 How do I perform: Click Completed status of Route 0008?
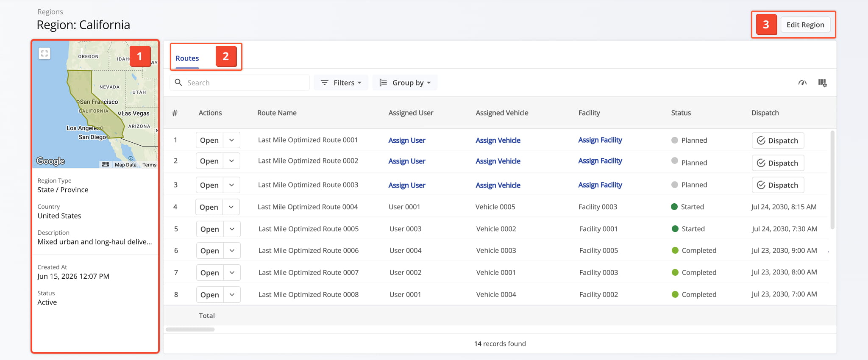(x=694, y=295)
